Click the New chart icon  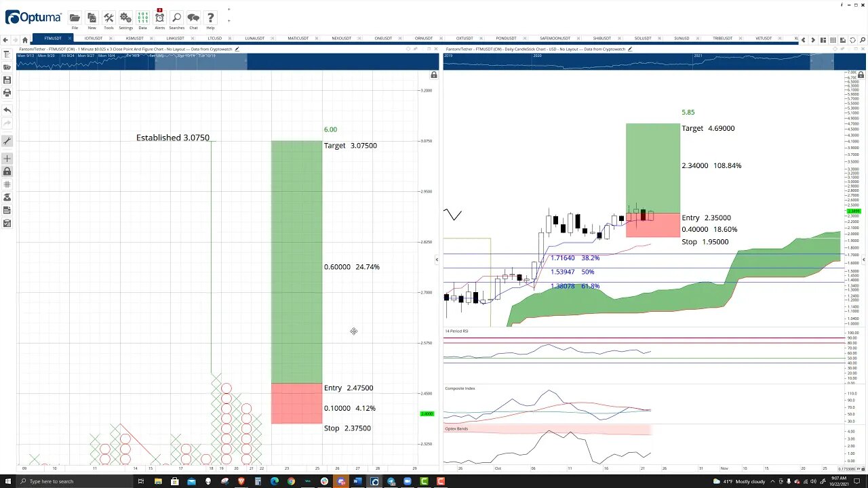pyautogui.click(x=92, y=18)
